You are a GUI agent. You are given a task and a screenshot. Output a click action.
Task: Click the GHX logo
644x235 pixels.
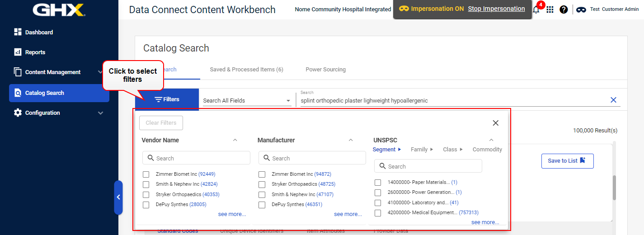[59, 10]
